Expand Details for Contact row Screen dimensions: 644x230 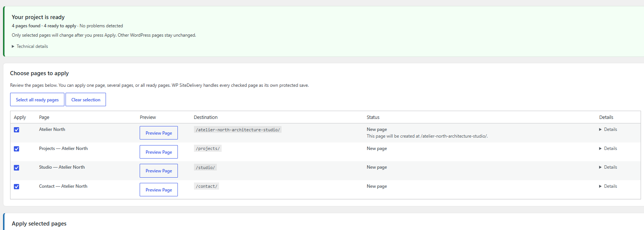tap(608, 186)
